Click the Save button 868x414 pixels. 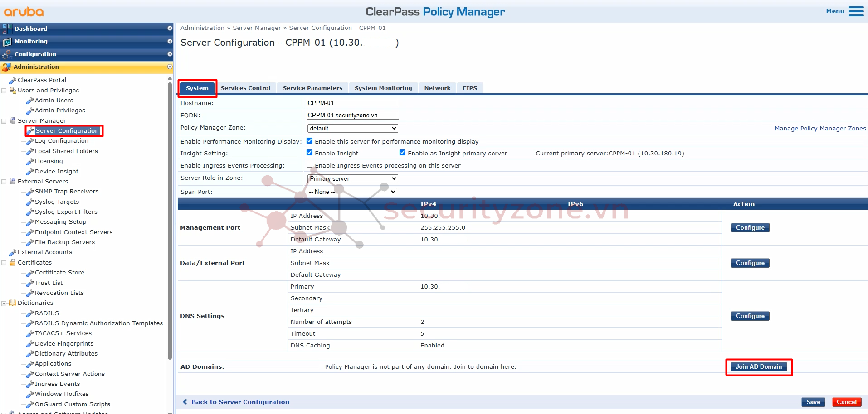[x=813, y=402]
